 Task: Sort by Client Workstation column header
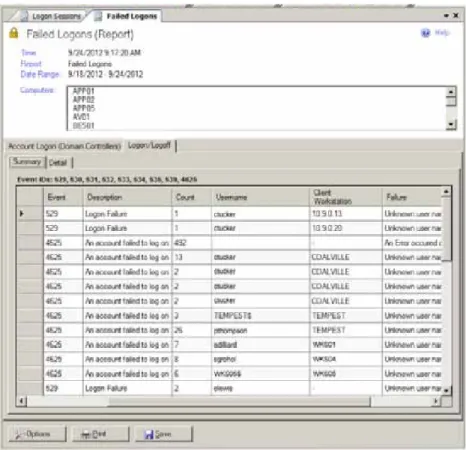coord(346,197)
